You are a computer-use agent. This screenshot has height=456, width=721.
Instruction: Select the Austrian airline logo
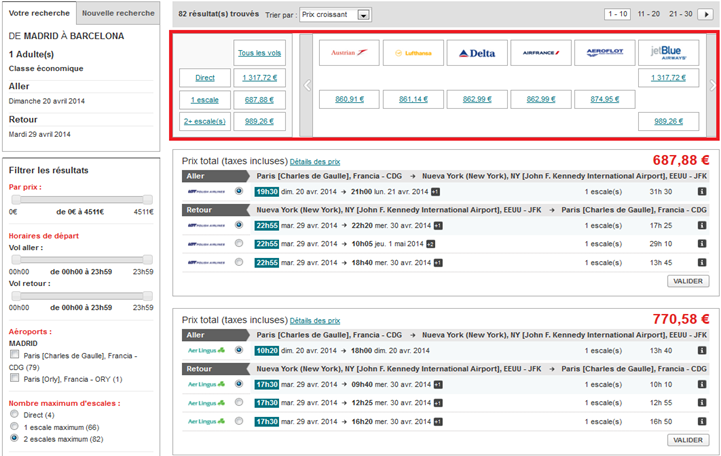[x=346, y=53]
